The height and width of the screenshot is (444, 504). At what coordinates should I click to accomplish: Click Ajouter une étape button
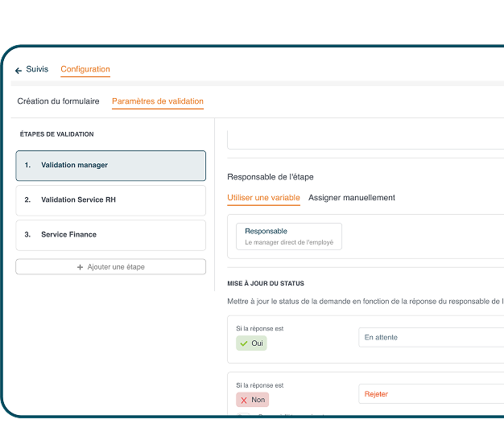(x=110, y=267)
